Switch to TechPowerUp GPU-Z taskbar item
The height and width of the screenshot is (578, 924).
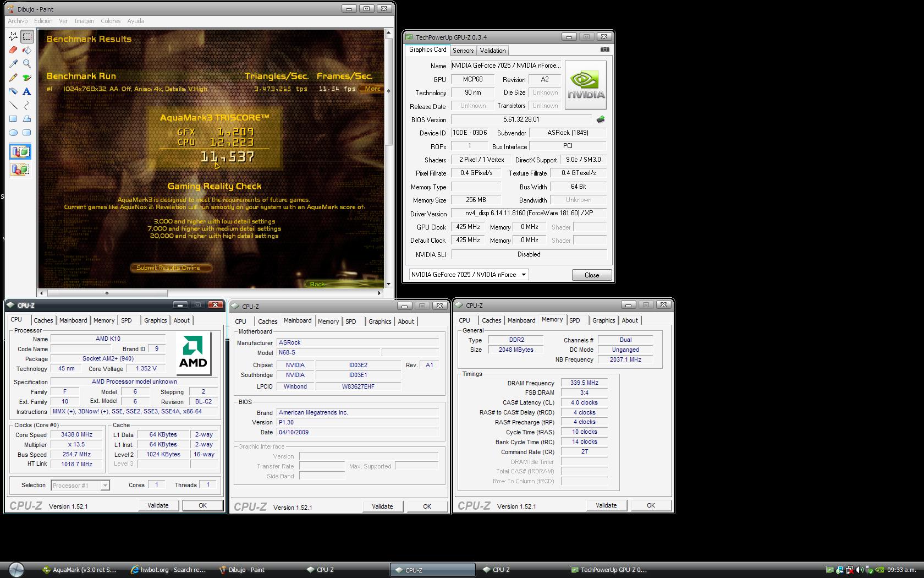609,570
